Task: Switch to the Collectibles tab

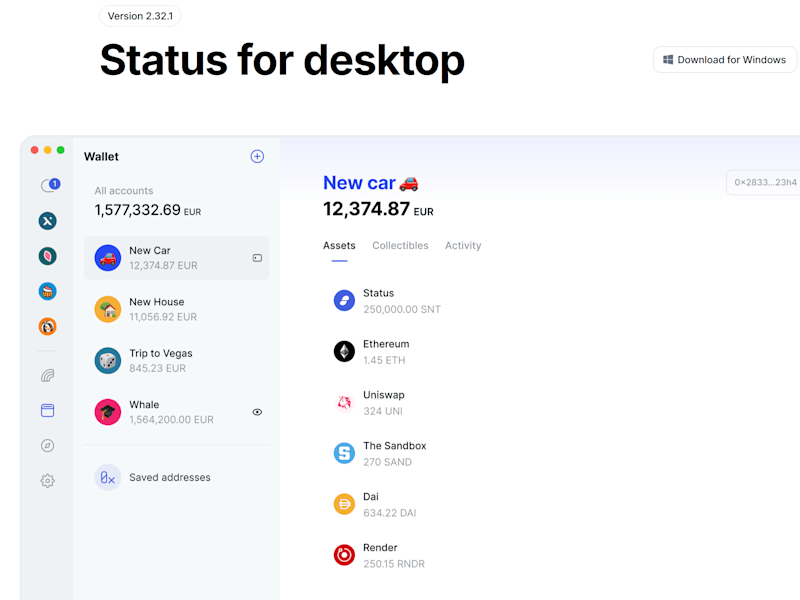Action: click(x=401, y=245)
